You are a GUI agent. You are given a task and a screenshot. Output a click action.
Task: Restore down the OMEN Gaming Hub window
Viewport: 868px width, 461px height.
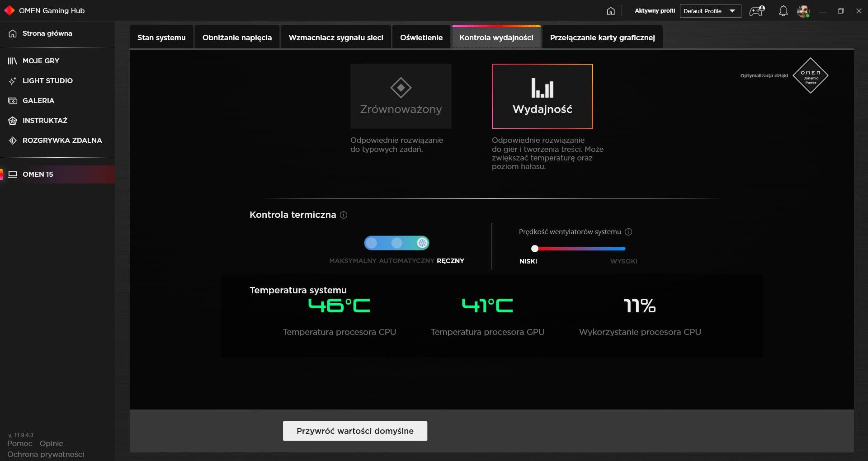tap(841, 11)
